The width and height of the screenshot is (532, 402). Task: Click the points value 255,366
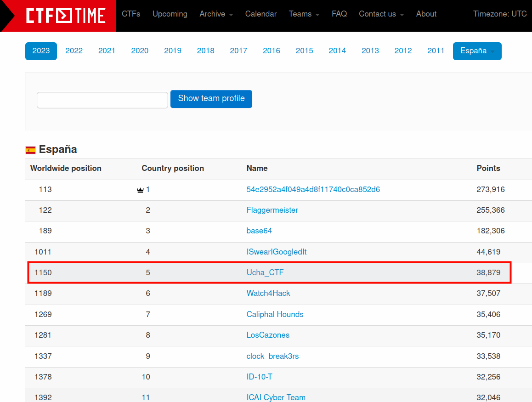point(491,210)
